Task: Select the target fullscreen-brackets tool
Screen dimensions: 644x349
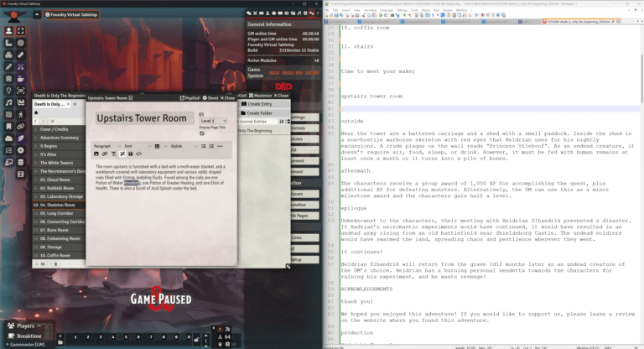Action: pos(20,31)
